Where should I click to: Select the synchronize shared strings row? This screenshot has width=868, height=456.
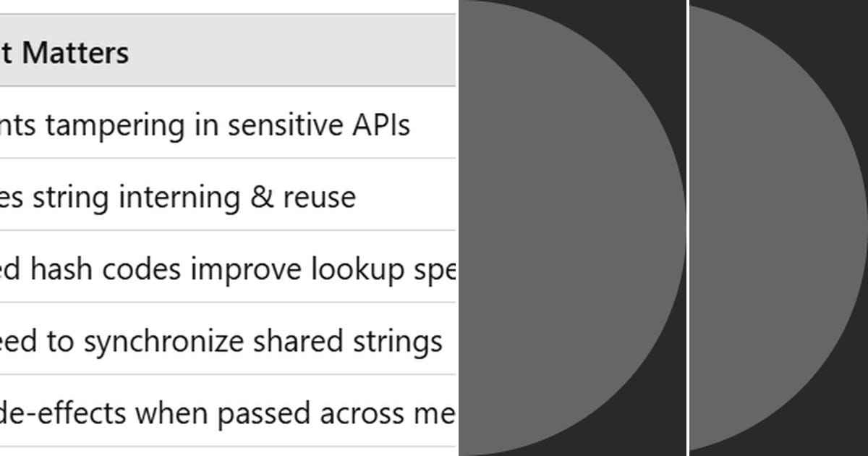[227, 339]
